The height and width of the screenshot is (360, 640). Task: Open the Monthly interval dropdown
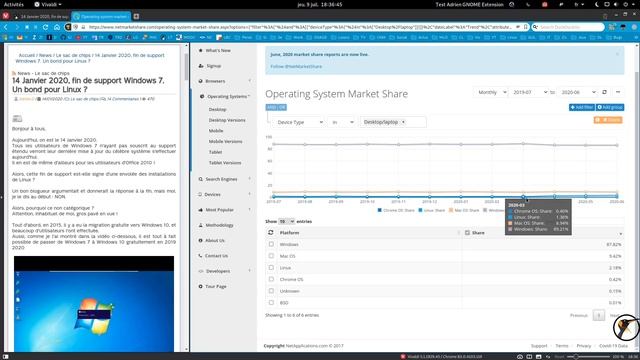click(491, 92)
